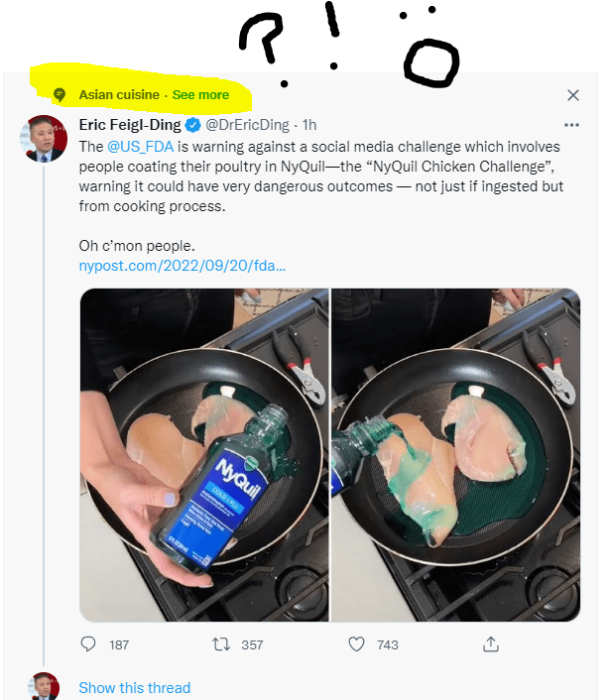Click Show this thread
This screenshot has height=700, width=610.
click(x=134, y=687)
